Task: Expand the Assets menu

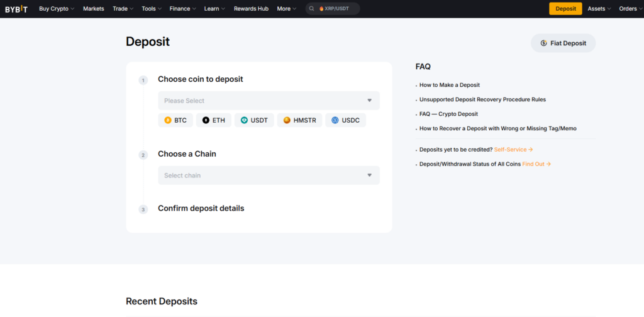Action: pyautogui.click(x=599, y=9)
